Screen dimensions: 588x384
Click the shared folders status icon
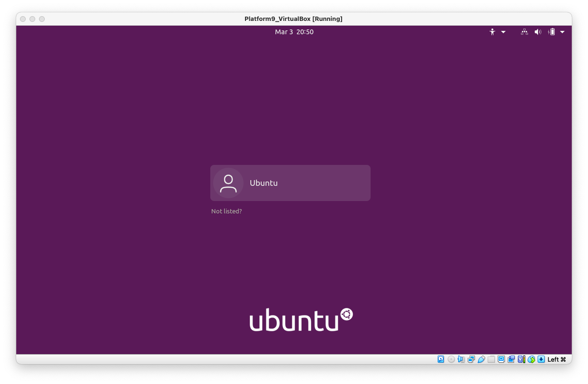click(x=491, y=359)
